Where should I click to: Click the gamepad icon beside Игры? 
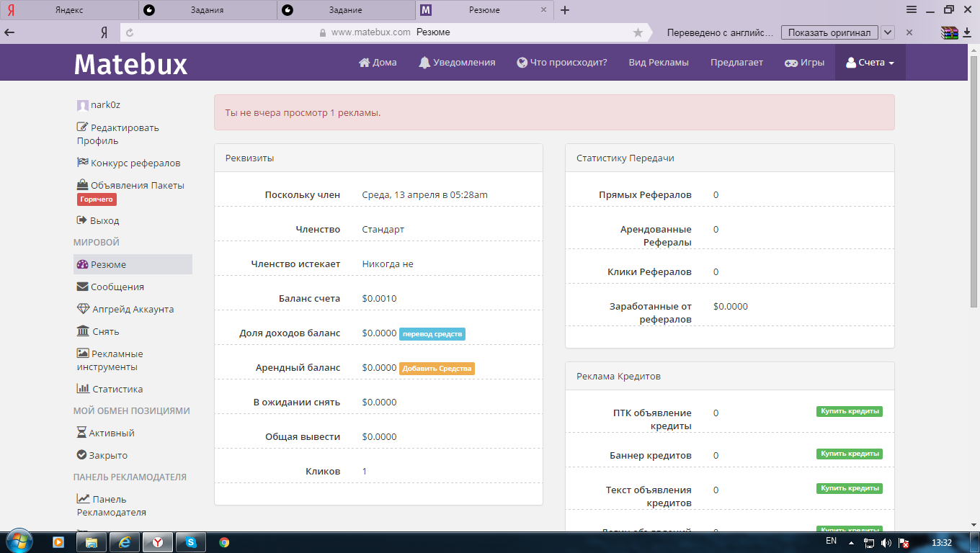click(x=790, y=63)
